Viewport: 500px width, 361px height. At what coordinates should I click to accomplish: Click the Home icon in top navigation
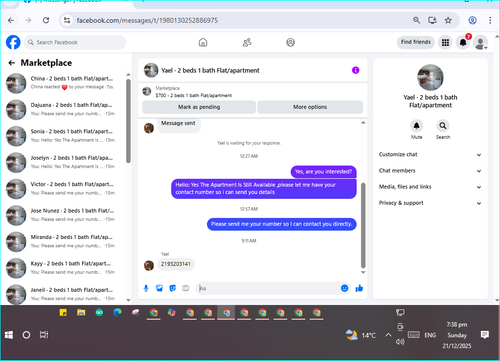coord(203,42)
